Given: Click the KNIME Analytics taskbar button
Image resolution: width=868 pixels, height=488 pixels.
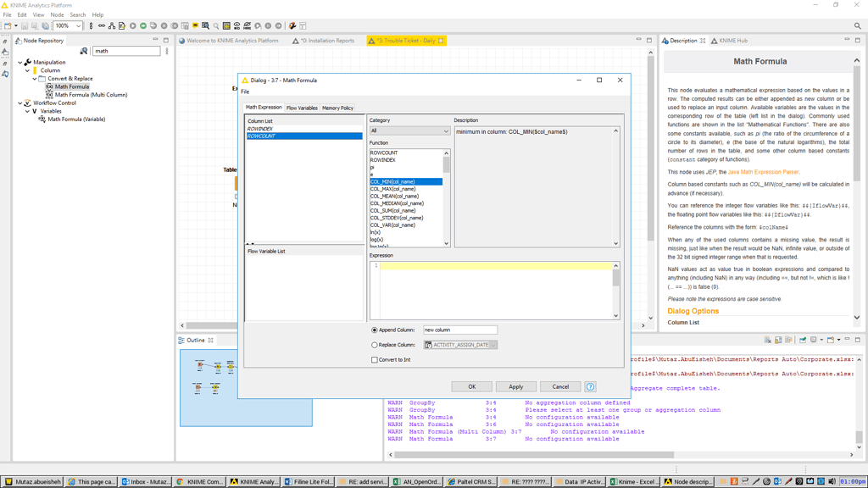Looking at the screenshot, I should [x=254, y=481].
